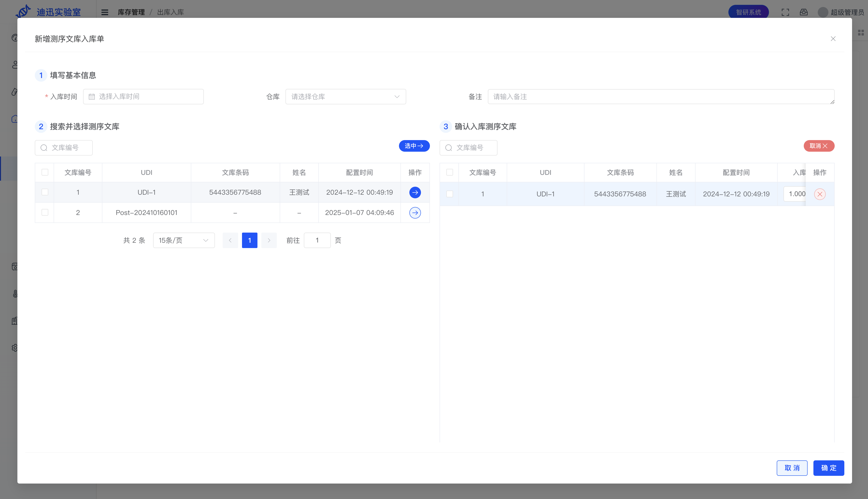The height and width of the screenshot is (499, 868).
Task: Check the UDI-1 row in confirm table
Action: click(449, 194)
